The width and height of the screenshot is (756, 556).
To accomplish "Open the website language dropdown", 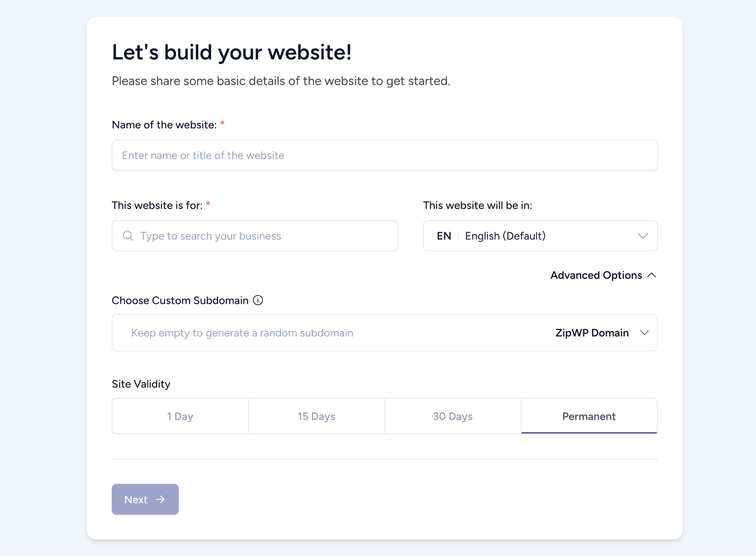I will point(540,235).
